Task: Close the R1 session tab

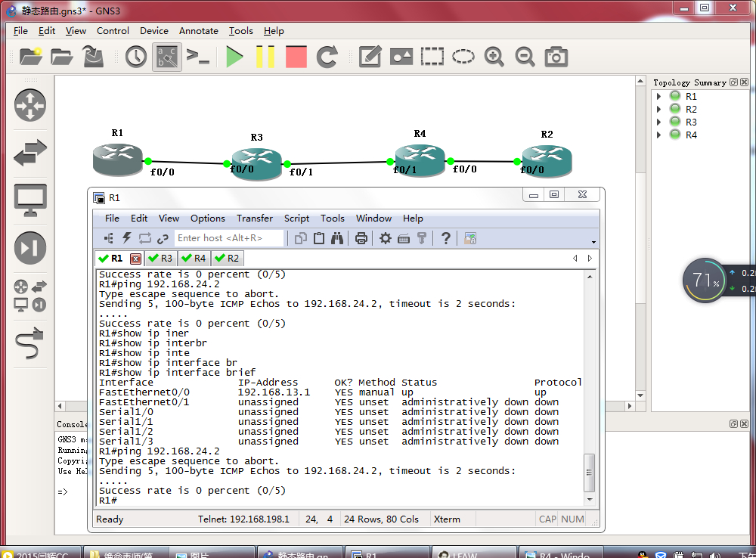Action: click(136, 259)
